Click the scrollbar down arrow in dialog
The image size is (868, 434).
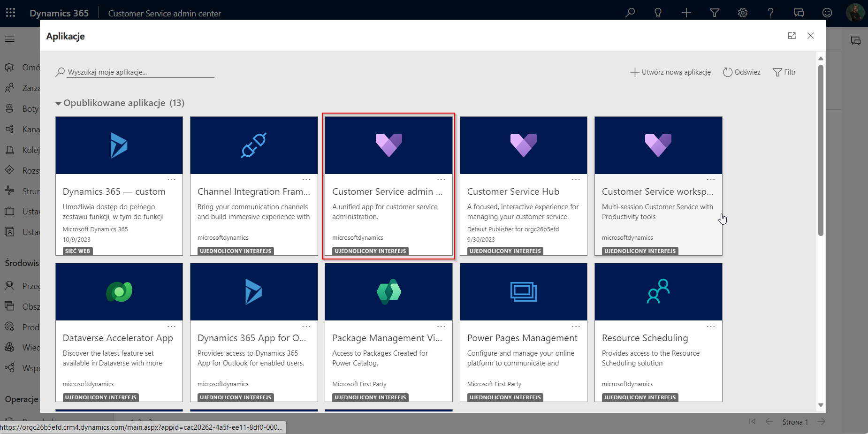[x=821, y=405]
